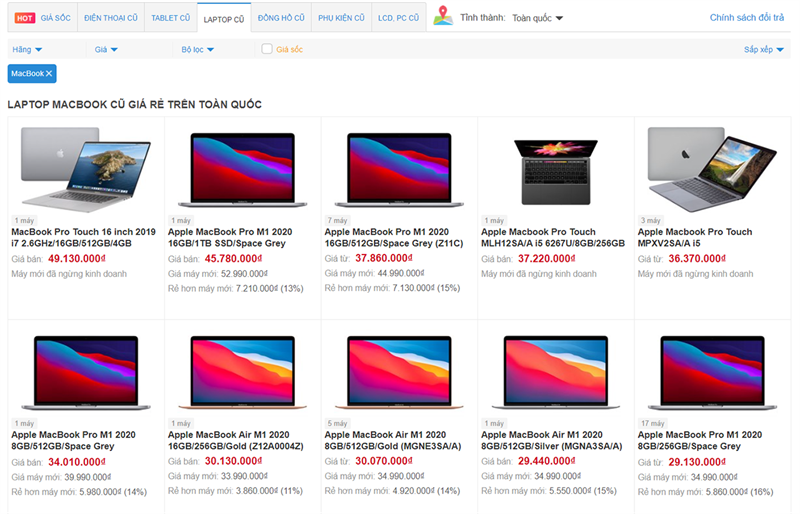Open the LCD, PC cũ tab
Viewport: 800px width, 514px height.
[x=398, y=18]
